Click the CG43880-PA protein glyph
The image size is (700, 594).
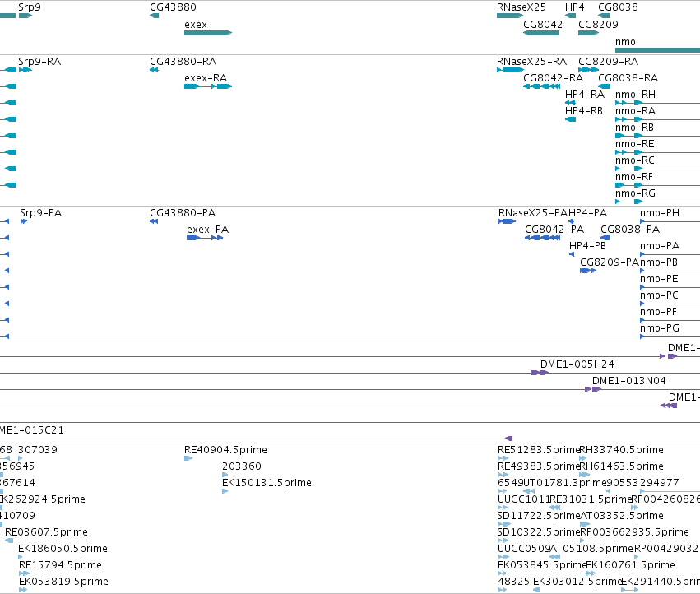(x=154, y=221)
